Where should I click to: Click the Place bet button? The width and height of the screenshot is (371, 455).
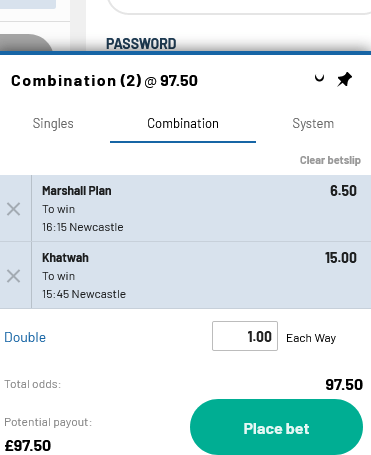[x=276, y=428]
